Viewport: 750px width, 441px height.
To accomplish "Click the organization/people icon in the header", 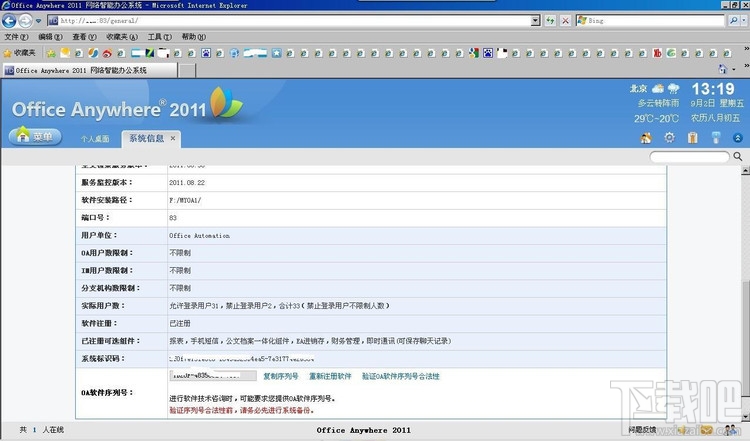I will (646, 138).
